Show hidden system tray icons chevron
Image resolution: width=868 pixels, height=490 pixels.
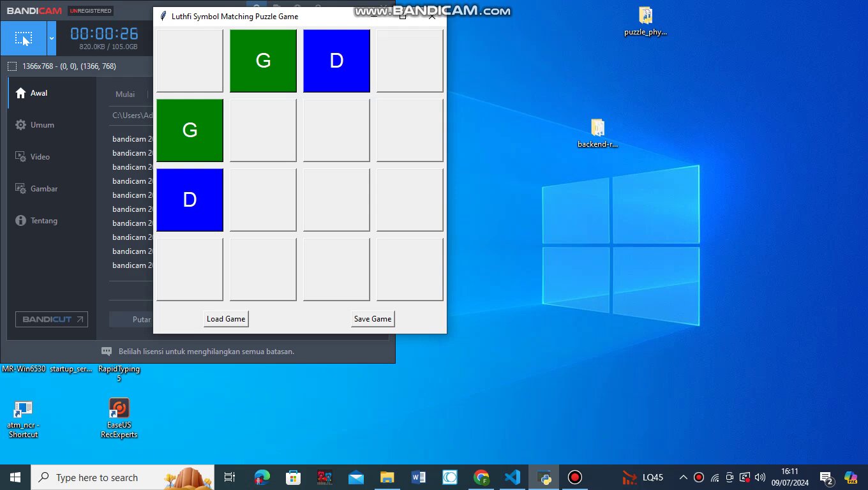point(683,477)
